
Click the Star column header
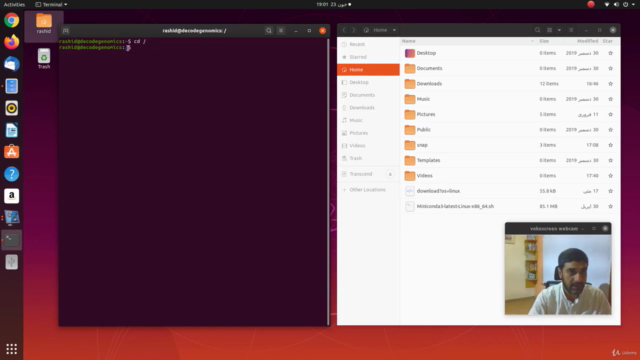(x=608, y=41)
